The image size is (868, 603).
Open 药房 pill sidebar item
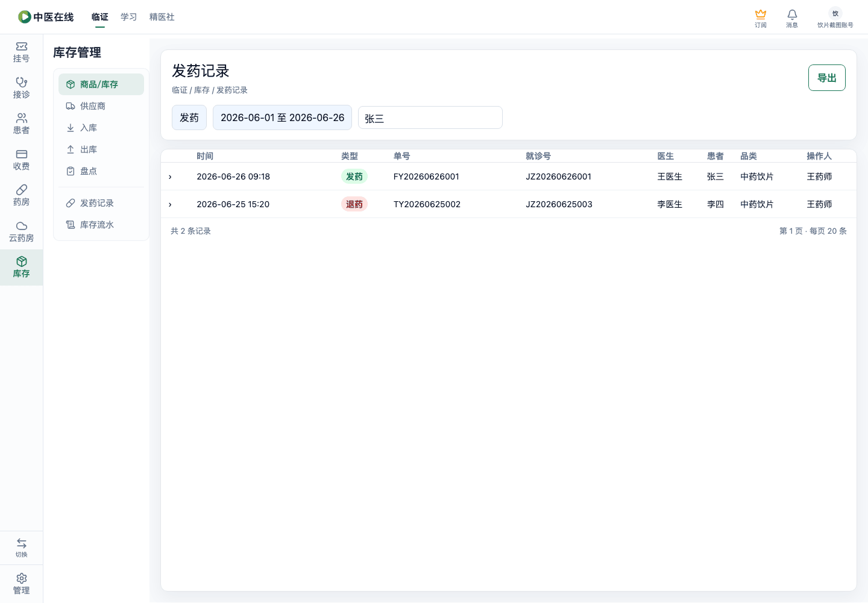tap(22, 196)
